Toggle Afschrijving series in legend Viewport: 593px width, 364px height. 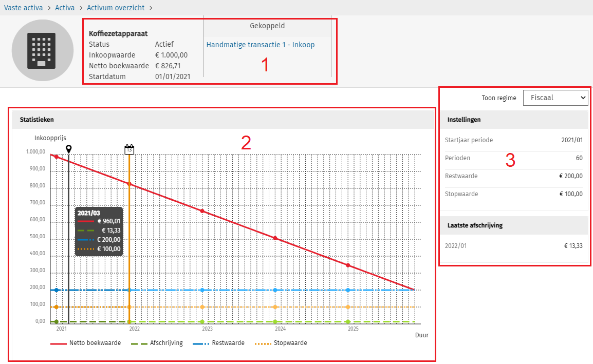tap(157, 343)
